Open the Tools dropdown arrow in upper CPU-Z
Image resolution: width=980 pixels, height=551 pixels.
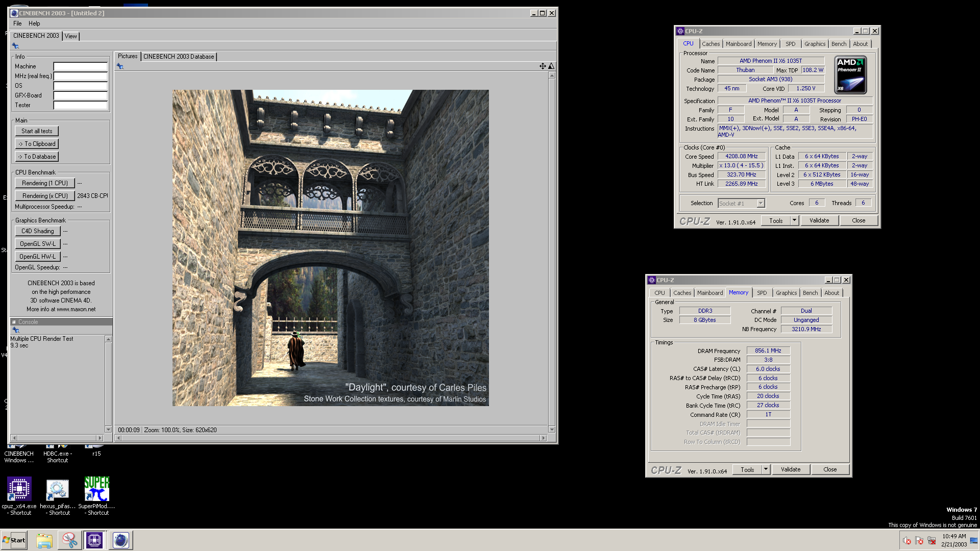[x=794, y=220]
